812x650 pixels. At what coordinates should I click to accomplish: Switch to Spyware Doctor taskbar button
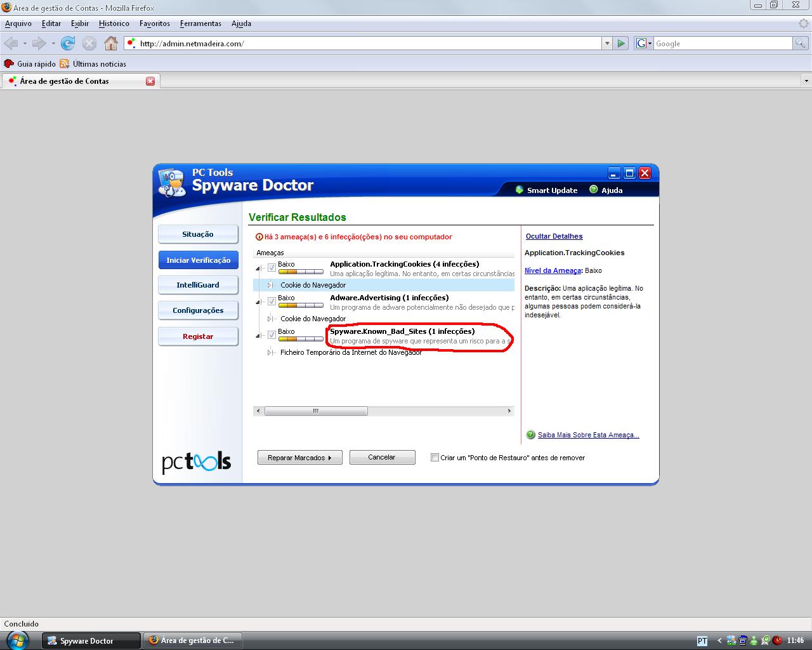[x=91, y=640]
